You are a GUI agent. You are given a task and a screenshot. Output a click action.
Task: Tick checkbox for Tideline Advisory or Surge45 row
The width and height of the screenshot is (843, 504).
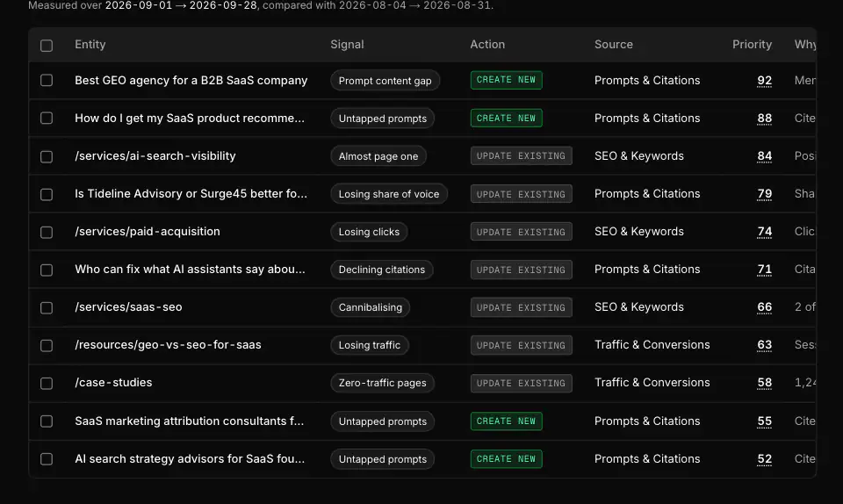coord(47,194)
